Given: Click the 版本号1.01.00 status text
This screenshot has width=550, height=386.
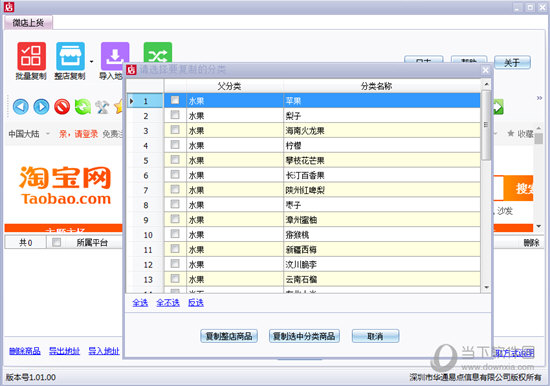Looking at the screenshot, I should coord(31,378).
